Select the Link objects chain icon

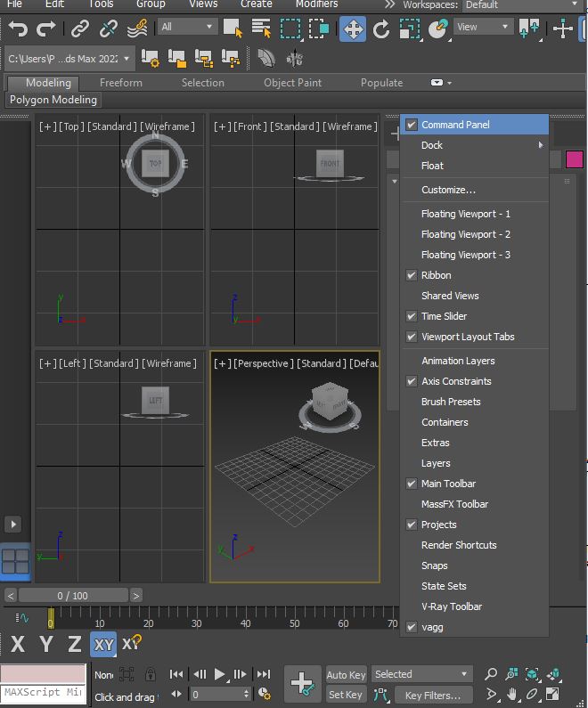tap(80, 28)
